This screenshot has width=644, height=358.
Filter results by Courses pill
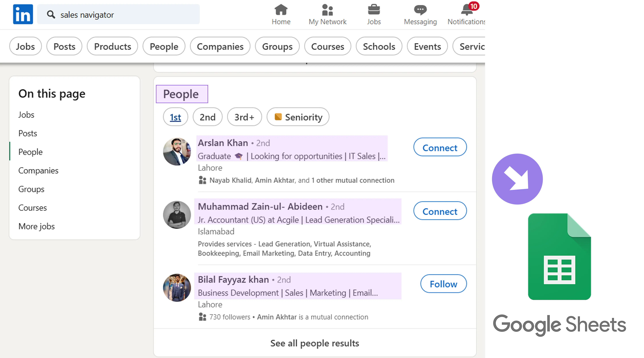coord(328,46)
